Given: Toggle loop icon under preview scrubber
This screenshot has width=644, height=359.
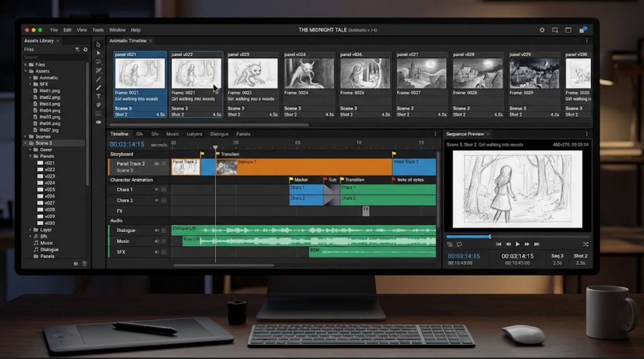Looking at the screenshot, I should 459,244.
